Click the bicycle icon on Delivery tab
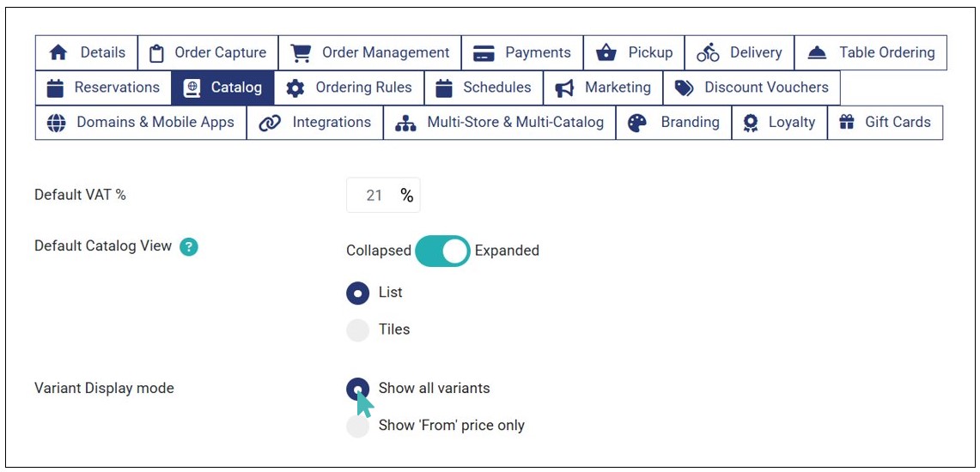Image resolution: width=980 pixels, height=472 pixels. click(x=708, y=53)
